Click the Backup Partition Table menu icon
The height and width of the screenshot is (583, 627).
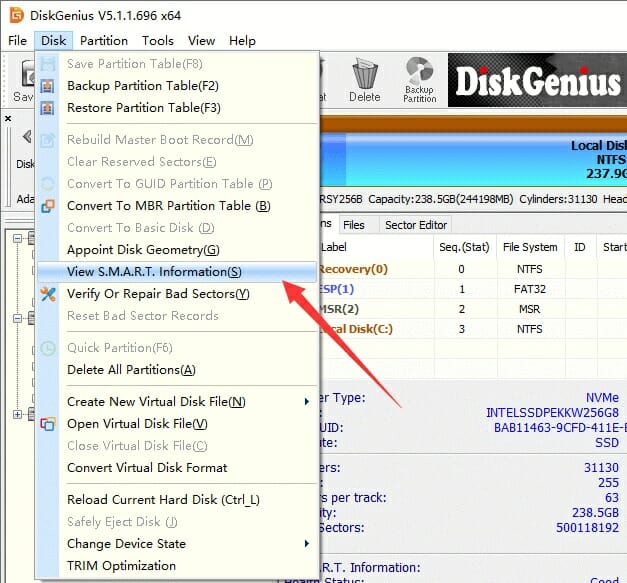click(x=48, y=86)
